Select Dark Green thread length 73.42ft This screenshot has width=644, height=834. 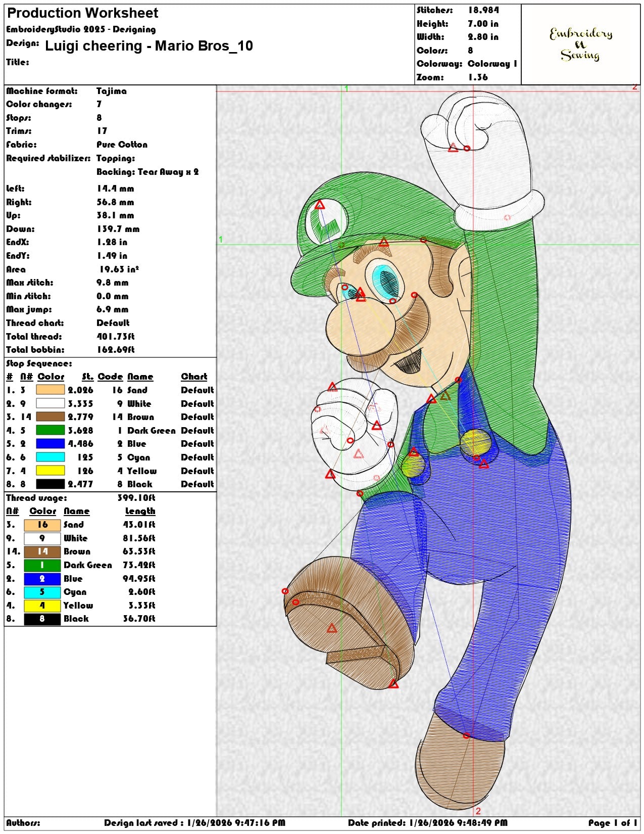click(139, 565)
